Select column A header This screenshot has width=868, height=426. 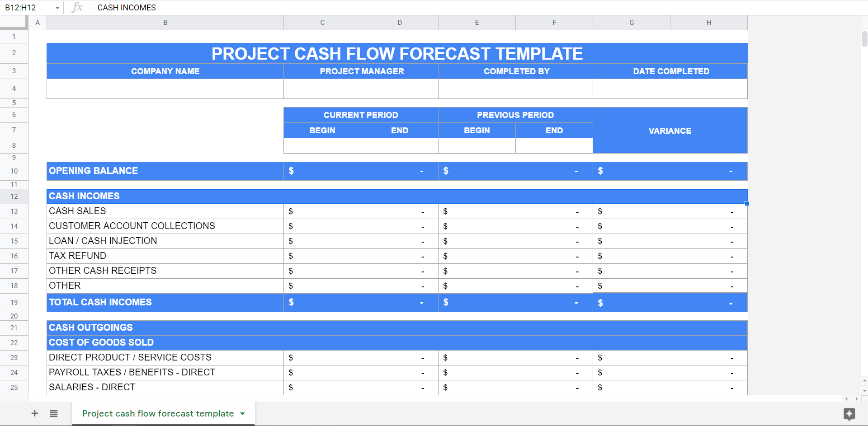(38, 23)
